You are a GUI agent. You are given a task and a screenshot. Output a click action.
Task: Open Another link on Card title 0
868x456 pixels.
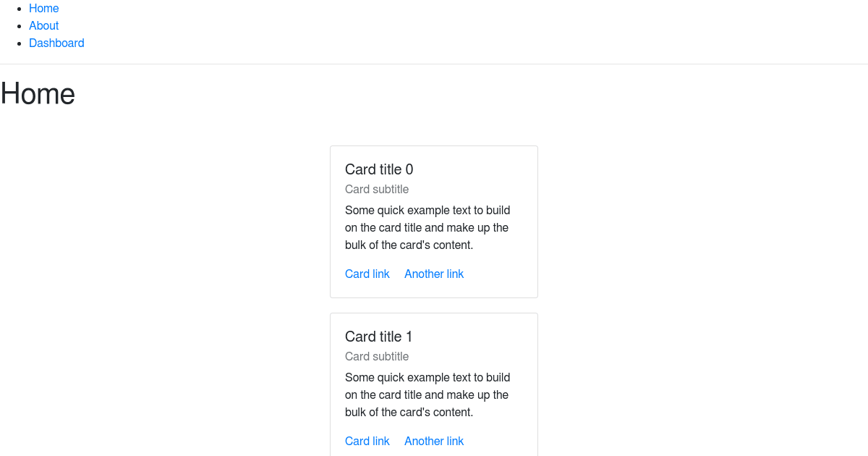(434, 274)
